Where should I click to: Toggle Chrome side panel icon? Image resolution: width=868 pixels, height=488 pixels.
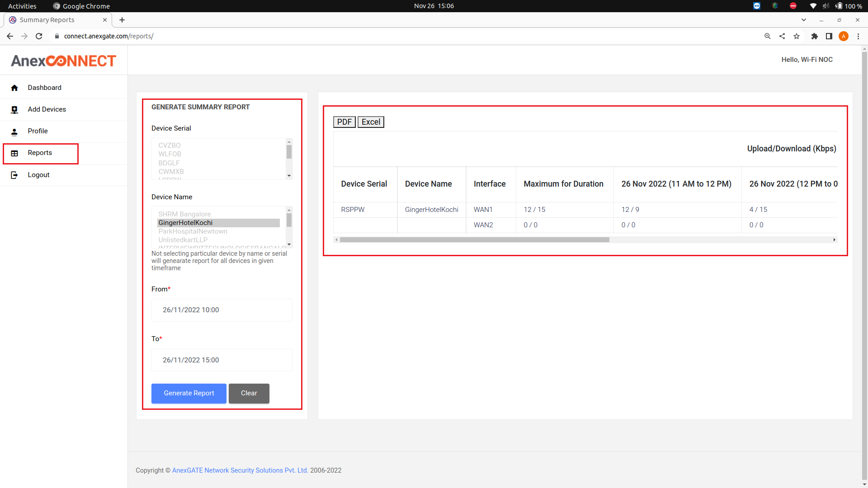[x=829, y=36]
